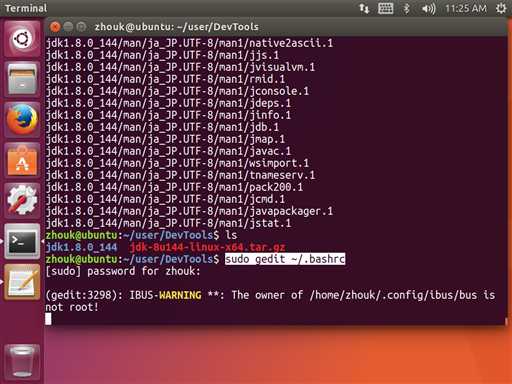Click the jinfo.1 output line
This screenshot has width=512, height=384.
168,115
